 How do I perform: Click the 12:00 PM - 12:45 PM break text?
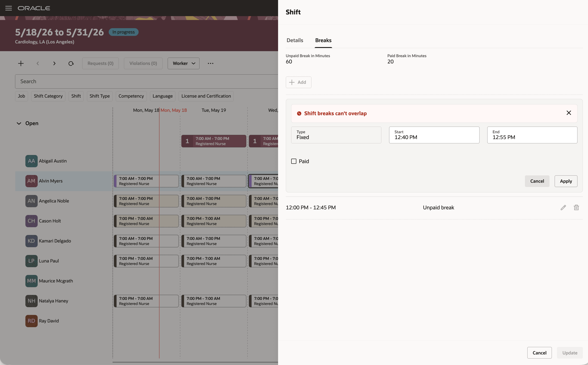pyautogui.click(x=311, y=208)
